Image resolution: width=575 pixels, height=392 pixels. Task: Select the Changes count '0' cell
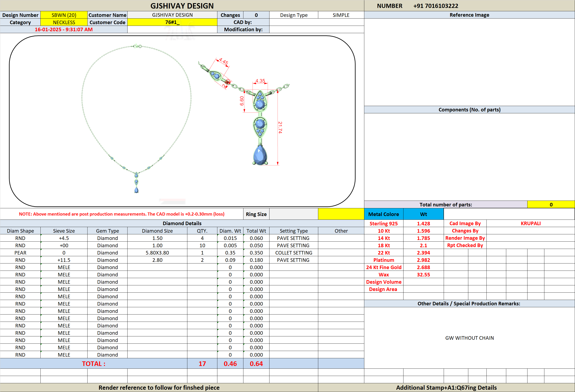[256, 15]
